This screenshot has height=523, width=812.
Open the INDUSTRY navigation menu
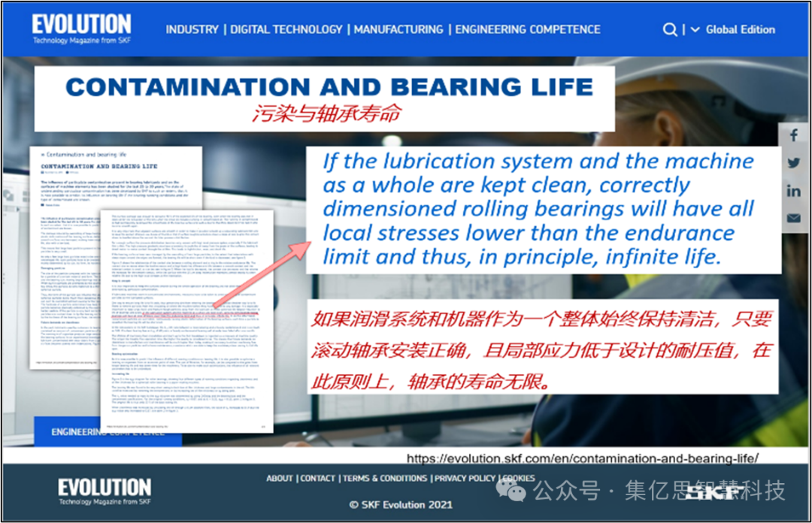tap(192, 30)
